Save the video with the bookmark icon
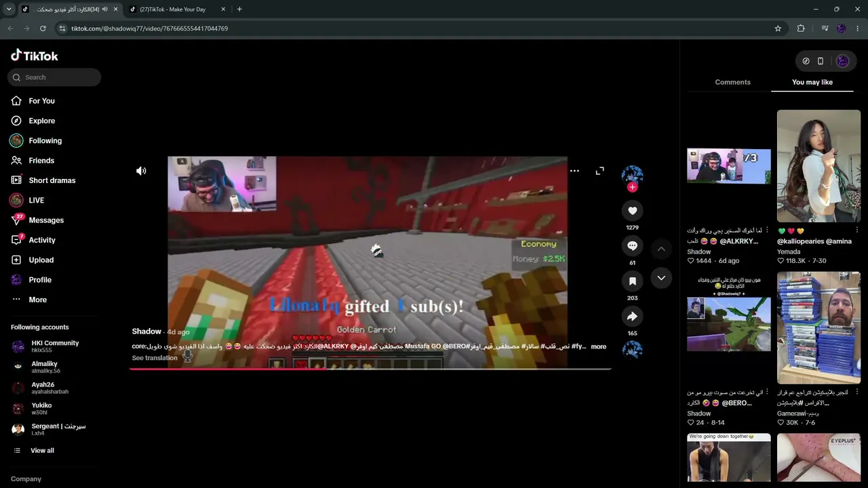This screenshot has width=868, height=488. (632, 281)
